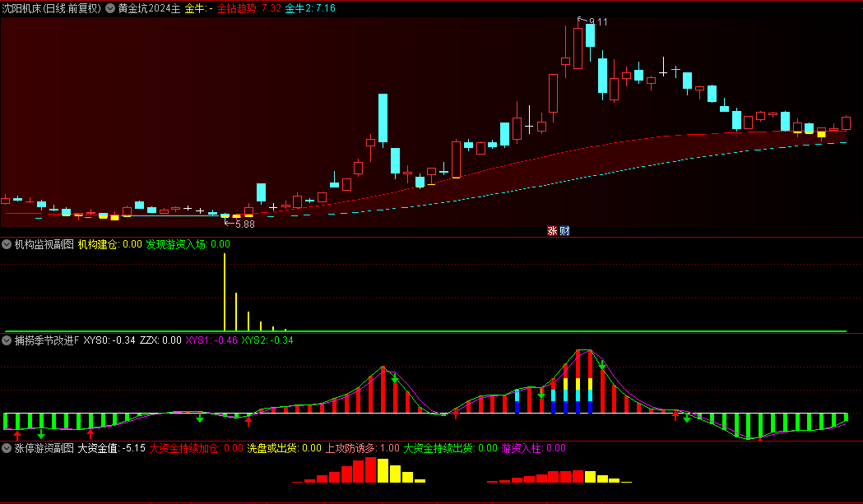The height and width of the screenshot is (504, 863).
Task: Click the 大资金持续加仓: 0.00 readout
Action: click(197, 448)
